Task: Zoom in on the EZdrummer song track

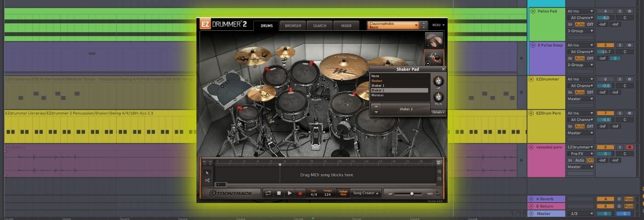Action: tap(439, 171)
